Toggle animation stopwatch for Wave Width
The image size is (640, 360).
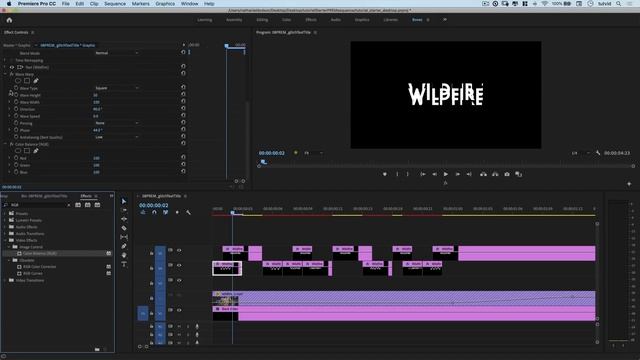16,102
